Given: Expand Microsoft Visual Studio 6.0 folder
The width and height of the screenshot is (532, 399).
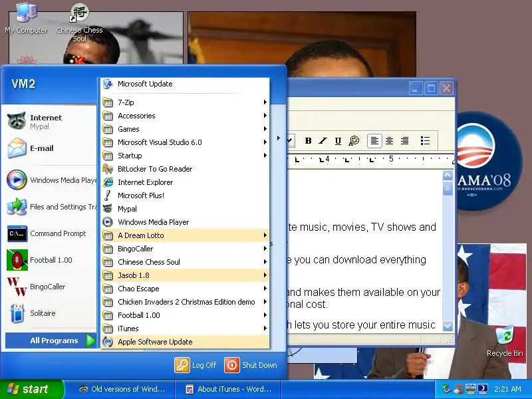Looking at the screenshot, I should click(186, 142).
